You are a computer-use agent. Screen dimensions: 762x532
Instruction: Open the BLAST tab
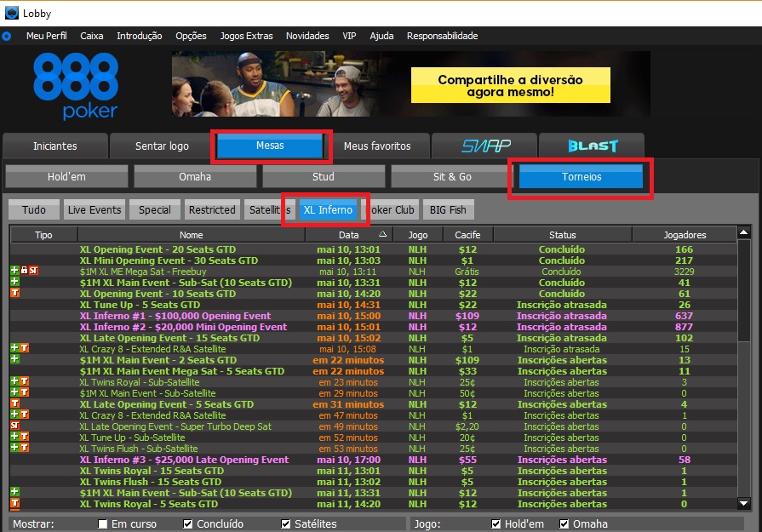coord(592,146)
